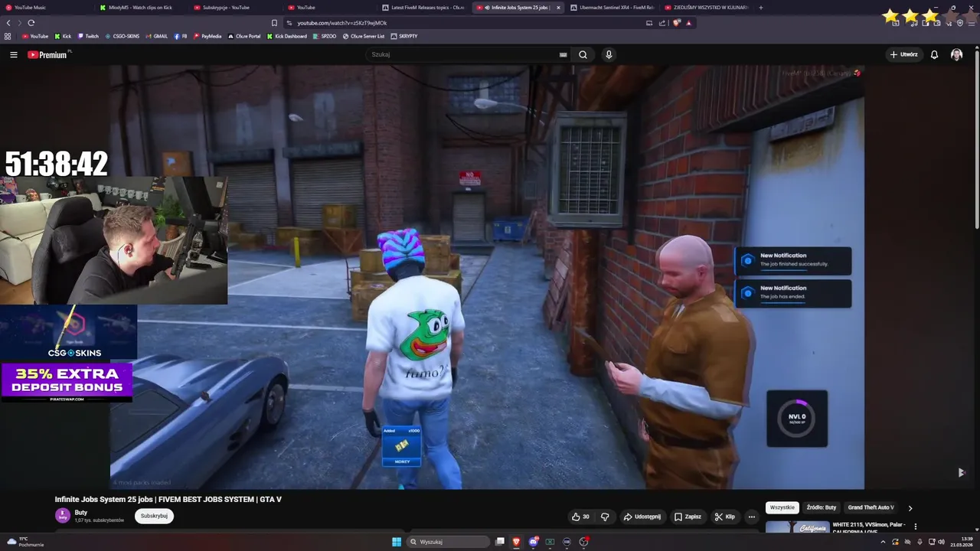Switch to YouTube Music tab
The image size is (980, 551).
click(x=47, y=8)
